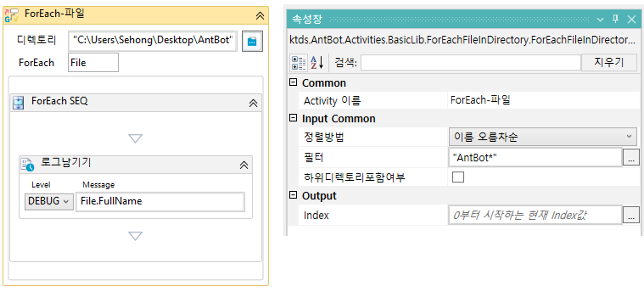The height and width of the screenshot is (291, 644).
Task: Open the DEBUG level dropdown
Action: [x=49, y=201]
